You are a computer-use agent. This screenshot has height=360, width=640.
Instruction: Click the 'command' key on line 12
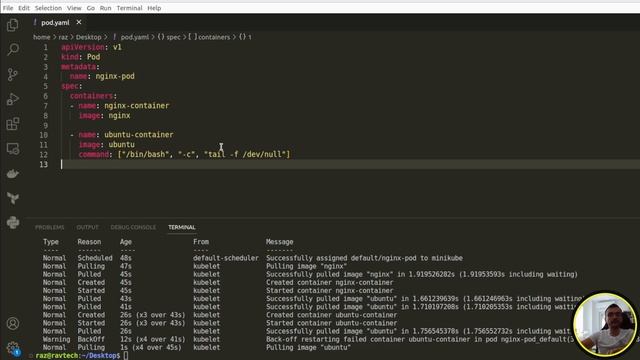pos(93,154)
